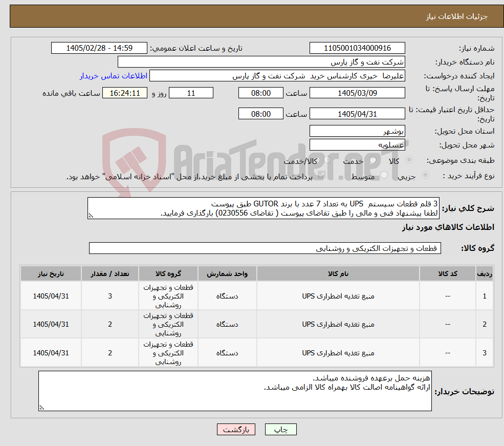Click the delivery province field بوشهر
The width and height of the screenshot is (504, 446).
357,131
